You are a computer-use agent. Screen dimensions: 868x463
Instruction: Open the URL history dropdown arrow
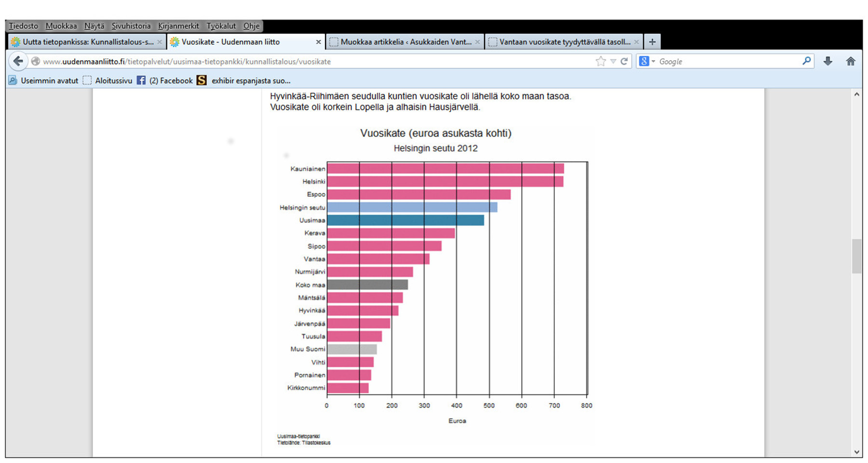(613, 61)
